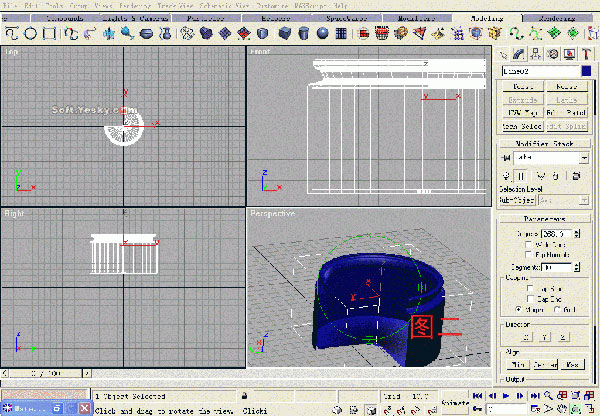Click the Animate button

point(455,403)
